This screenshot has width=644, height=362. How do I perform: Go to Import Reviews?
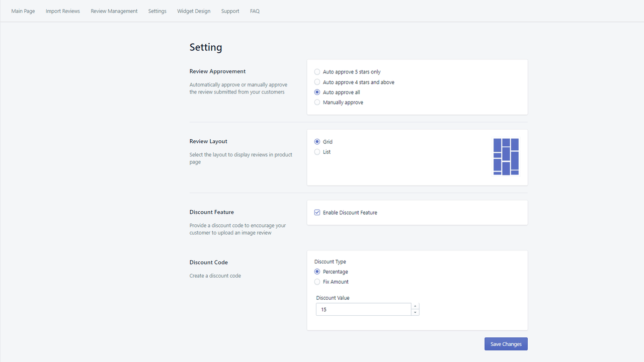[x=63, y=11]
